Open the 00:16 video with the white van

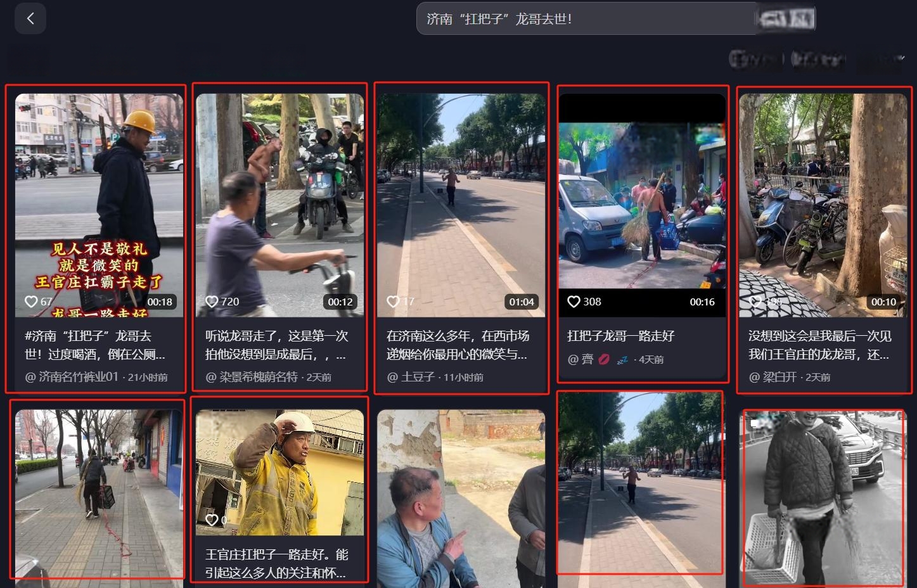click(642, 205)
